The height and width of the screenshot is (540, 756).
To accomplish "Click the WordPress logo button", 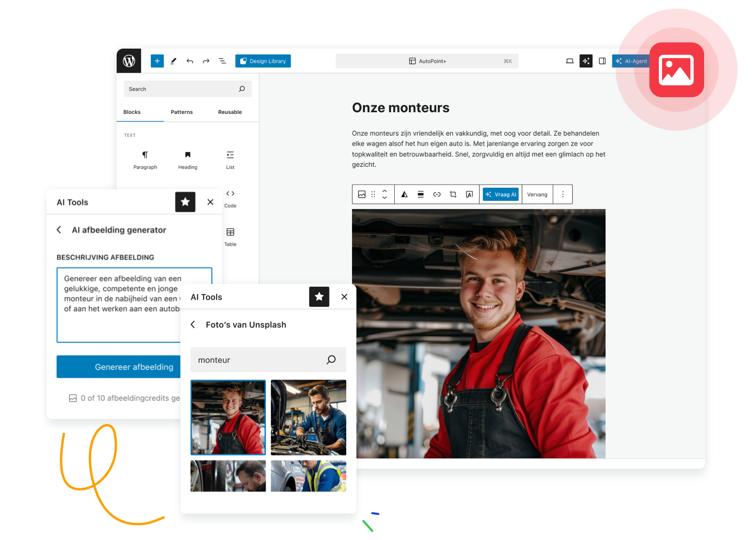I will coord(129,61).
